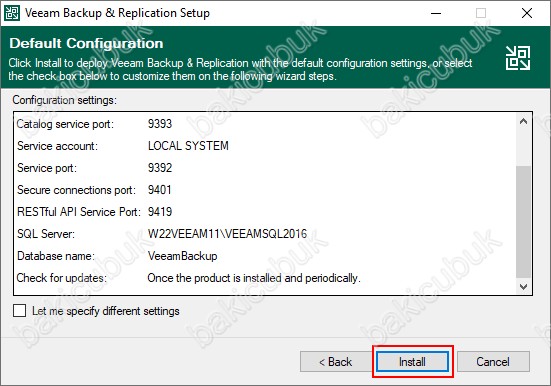Minimize the Veeam setup window
The width and height of the screenshot is (551, 386).
(436, 13)
